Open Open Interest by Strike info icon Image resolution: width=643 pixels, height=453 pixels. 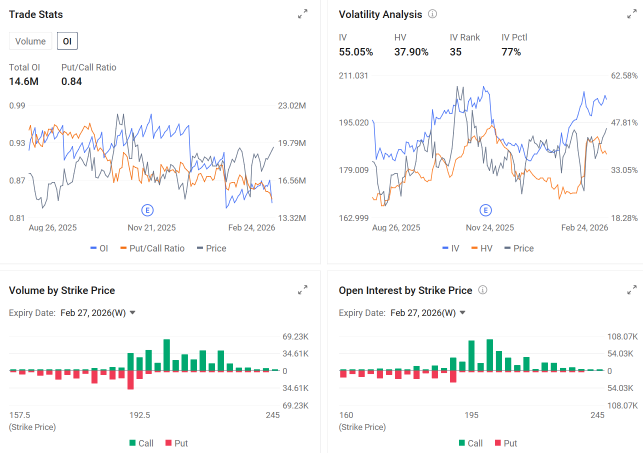pyautogui.click(x=483, y=290)
